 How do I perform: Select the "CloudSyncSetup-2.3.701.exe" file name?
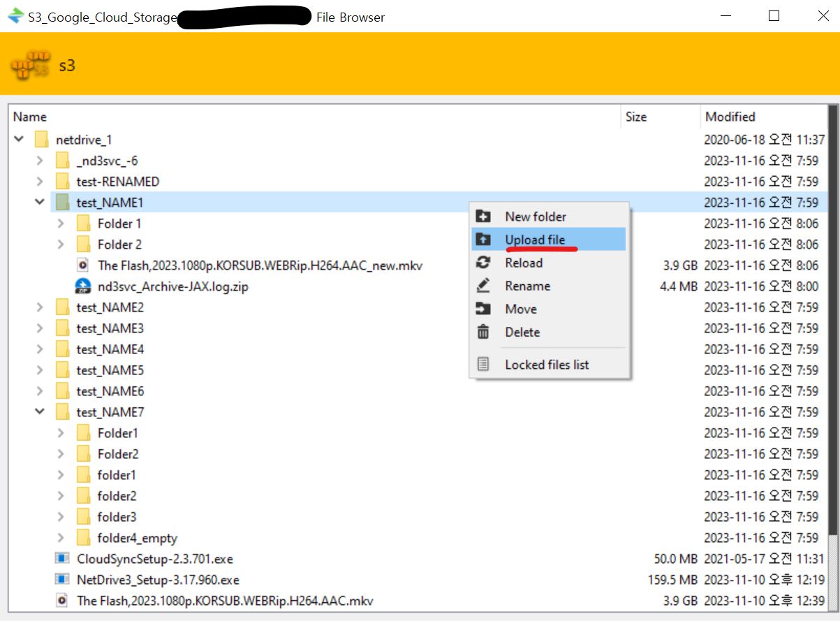155,559
